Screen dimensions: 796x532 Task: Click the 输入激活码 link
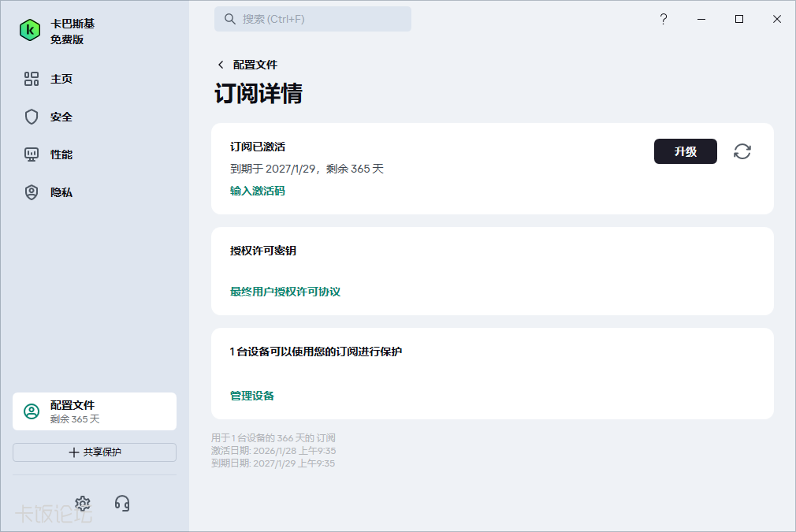point(258,191)
